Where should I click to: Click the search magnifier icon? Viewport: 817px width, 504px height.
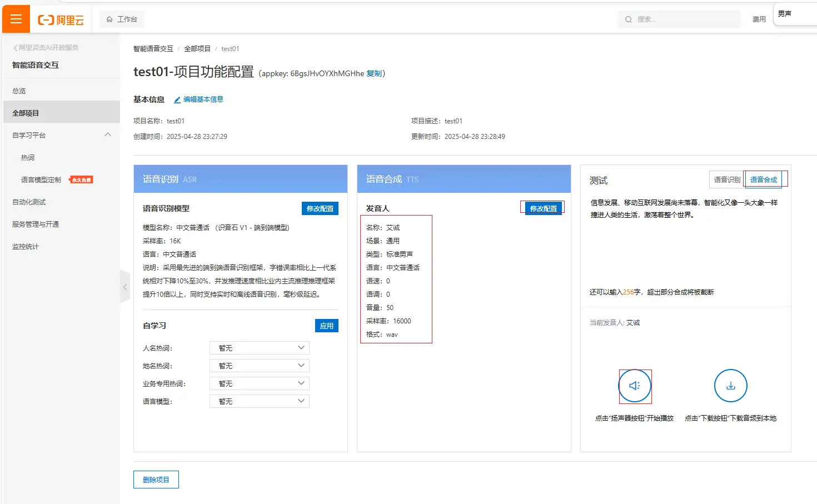(629, 19)
